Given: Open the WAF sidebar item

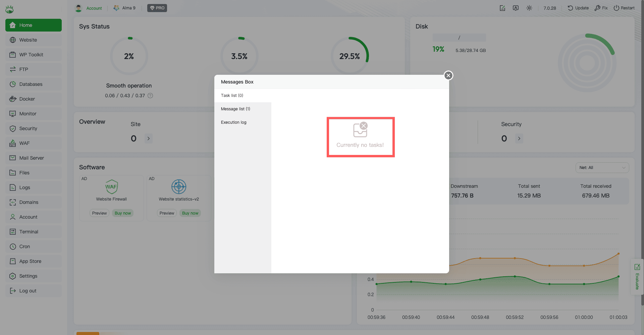Looking at the screenshot, I should (24, 143).
